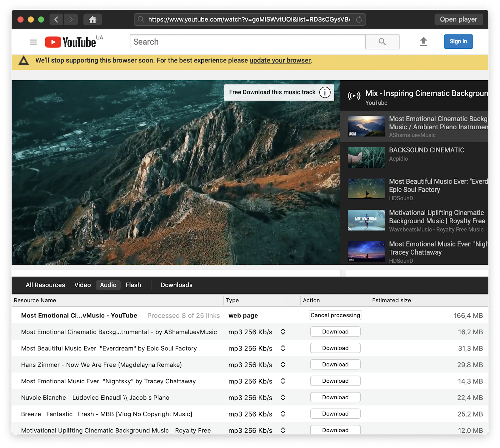Click the upload arrow icon

tap(424, 42)
